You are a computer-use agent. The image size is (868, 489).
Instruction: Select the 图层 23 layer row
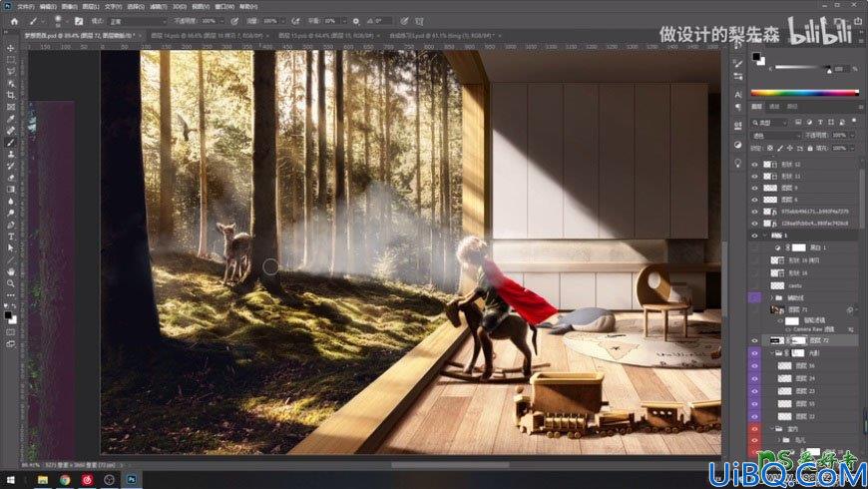point(810,391)
